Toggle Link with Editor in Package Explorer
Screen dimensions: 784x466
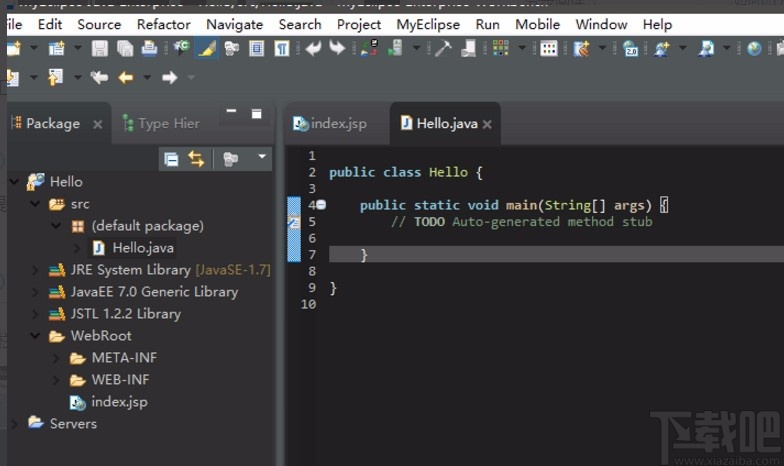(196, 158)
